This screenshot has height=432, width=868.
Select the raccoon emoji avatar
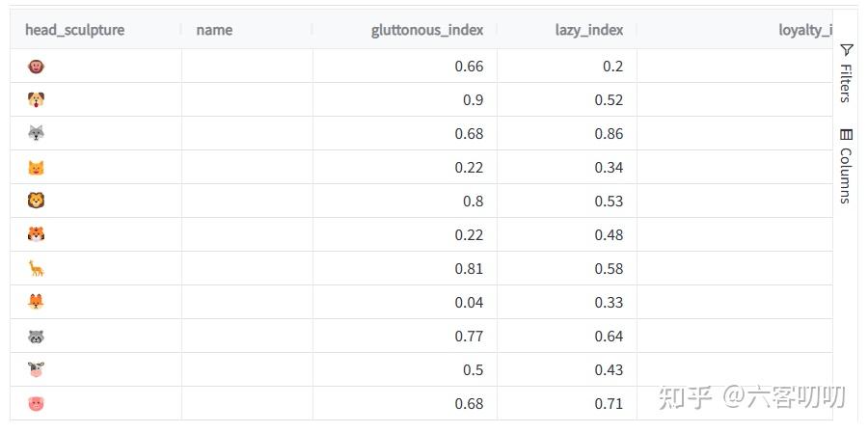point(36,337)
